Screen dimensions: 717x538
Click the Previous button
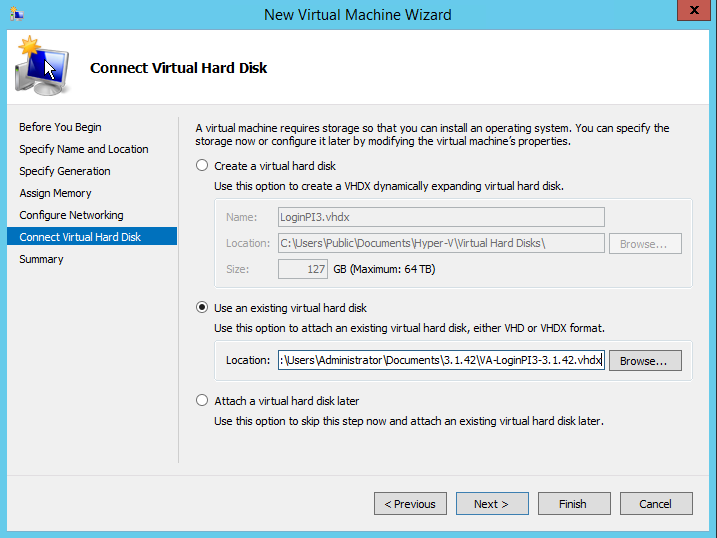(x=410, y=504)
